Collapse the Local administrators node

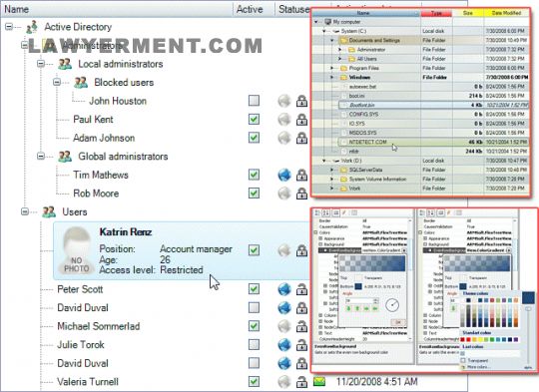pos(41,64)
